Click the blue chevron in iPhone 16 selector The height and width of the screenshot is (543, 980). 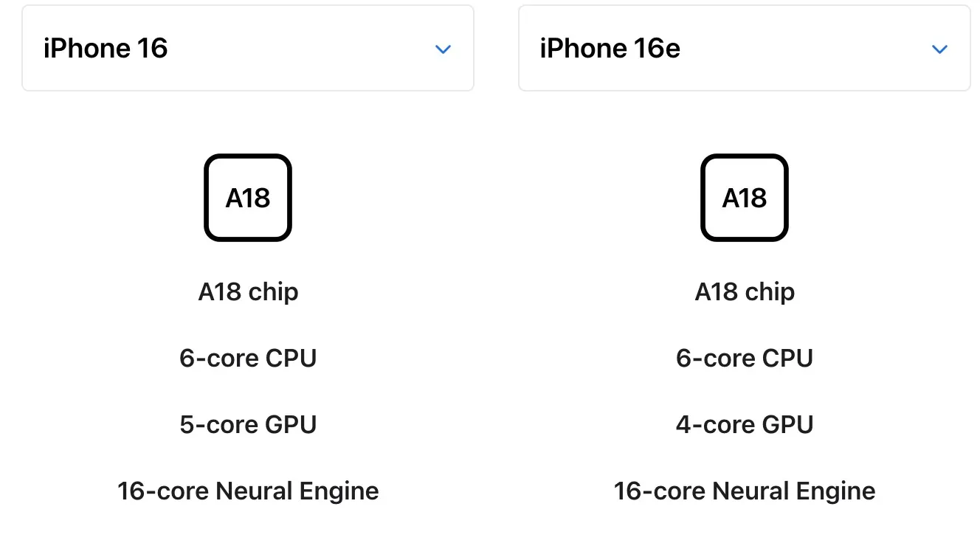click(x=443, y=49)
